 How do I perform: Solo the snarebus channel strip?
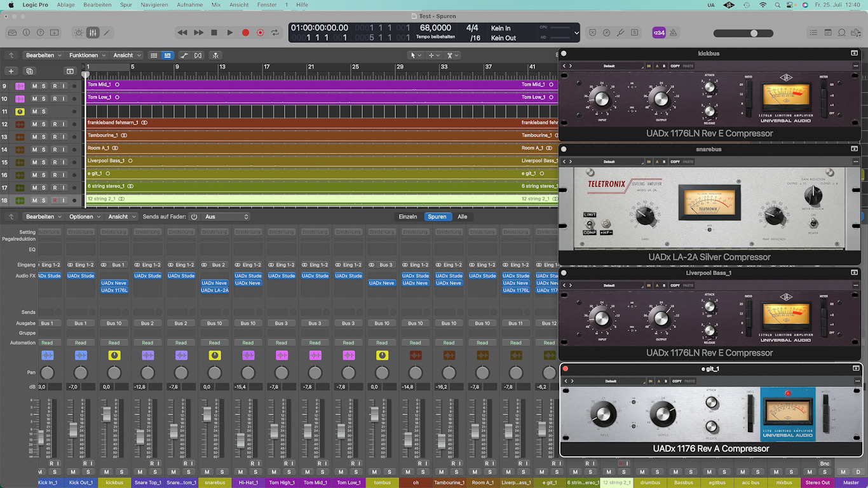[222, 471]
